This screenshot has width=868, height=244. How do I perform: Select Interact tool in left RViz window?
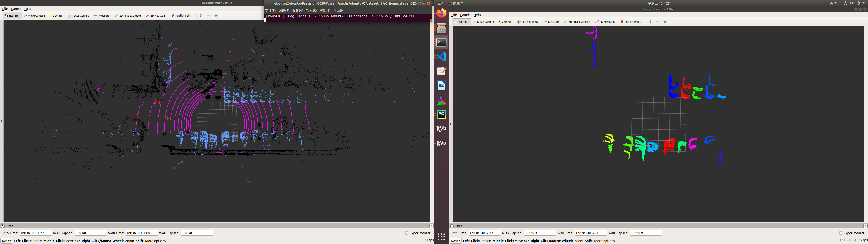(12, 16)
